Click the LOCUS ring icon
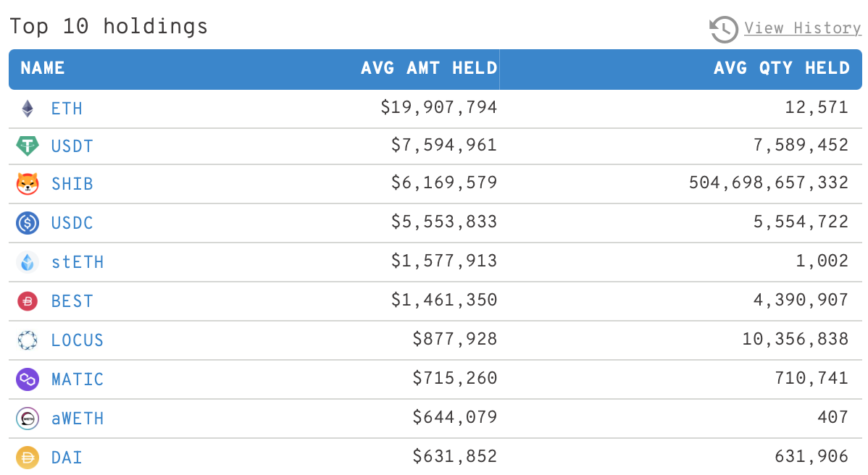The image size is (868, 475). click(27, 340)
